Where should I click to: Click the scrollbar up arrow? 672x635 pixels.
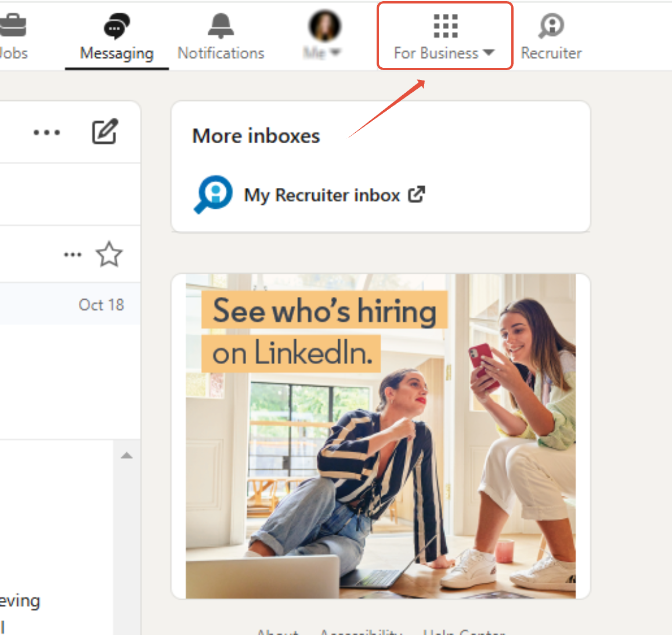pyautogui.click(x=127, y=456)
